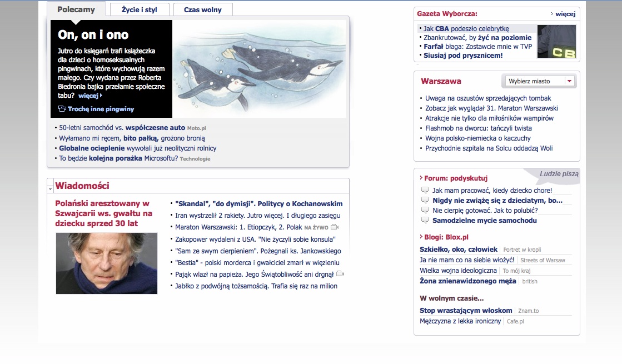This screenshot has width=622, height=364.
Task: Click the Moto.pl source label
Action: pos(196,128)
